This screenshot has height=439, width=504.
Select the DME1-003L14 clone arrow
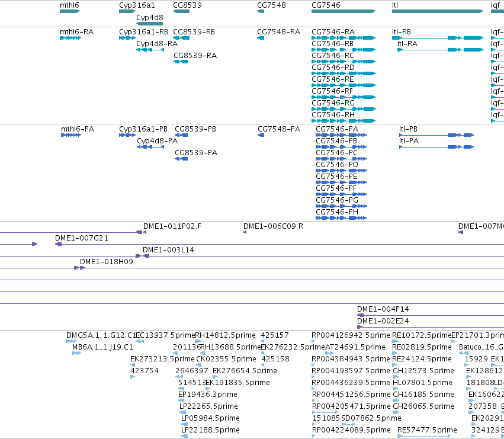(146, 256)
